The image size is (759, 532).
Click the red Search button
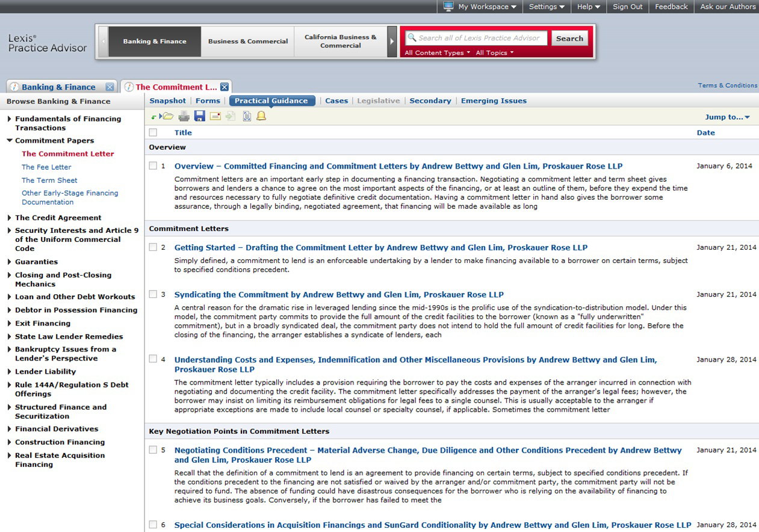(569, 39)
